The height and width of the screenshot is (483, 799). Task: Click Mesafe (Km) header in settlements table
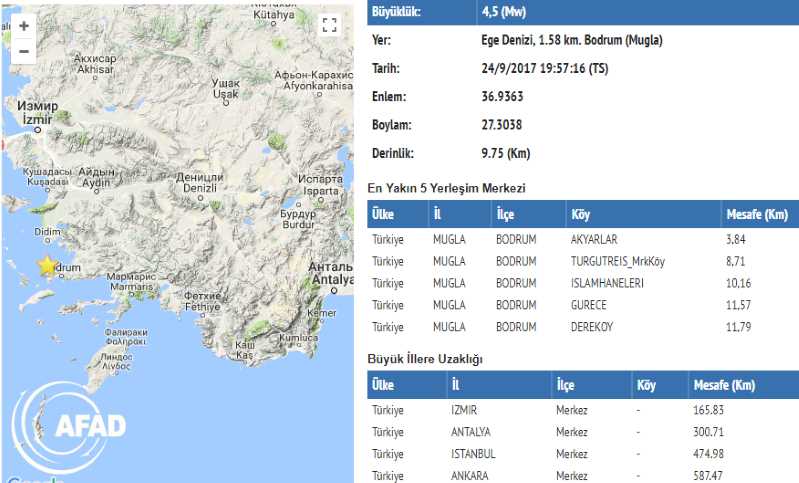click(x=756, y=214)
